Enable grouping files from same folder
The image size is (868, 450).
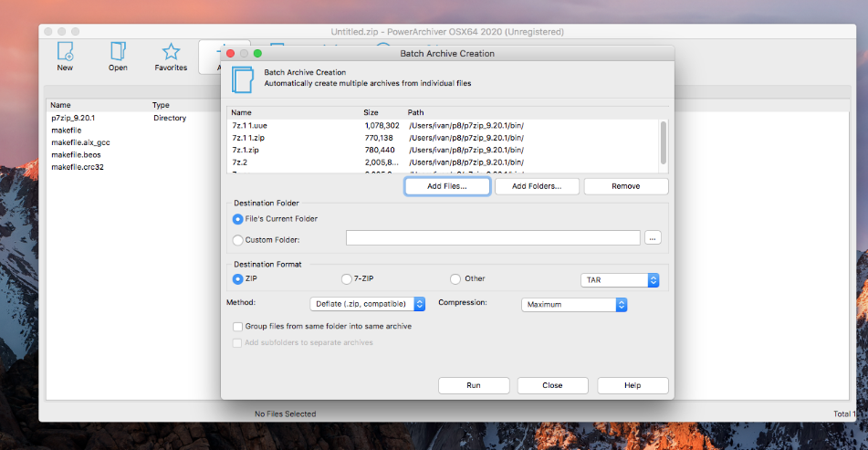[237, 326]
